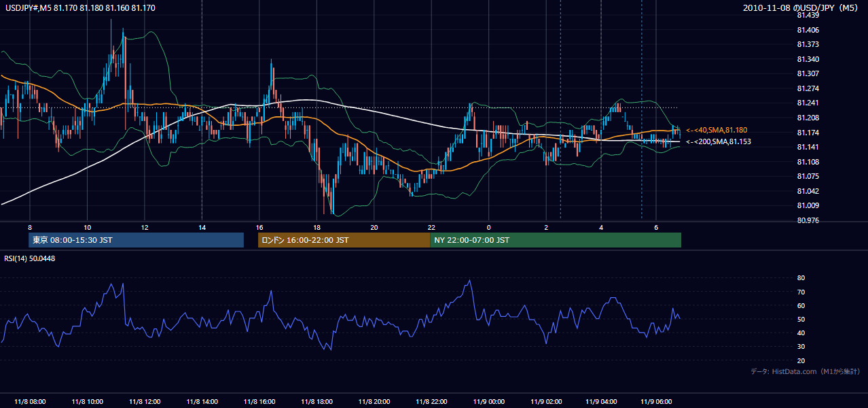Click the 11/8 20:00 bottom time label

[x=374, y=401]
